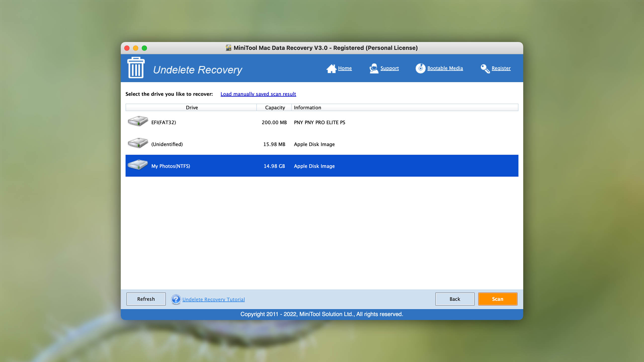This screenshot has height=362, width=644.
Task: Select the My Photos(NTFS) drive name
Action: tap(171, 166)
